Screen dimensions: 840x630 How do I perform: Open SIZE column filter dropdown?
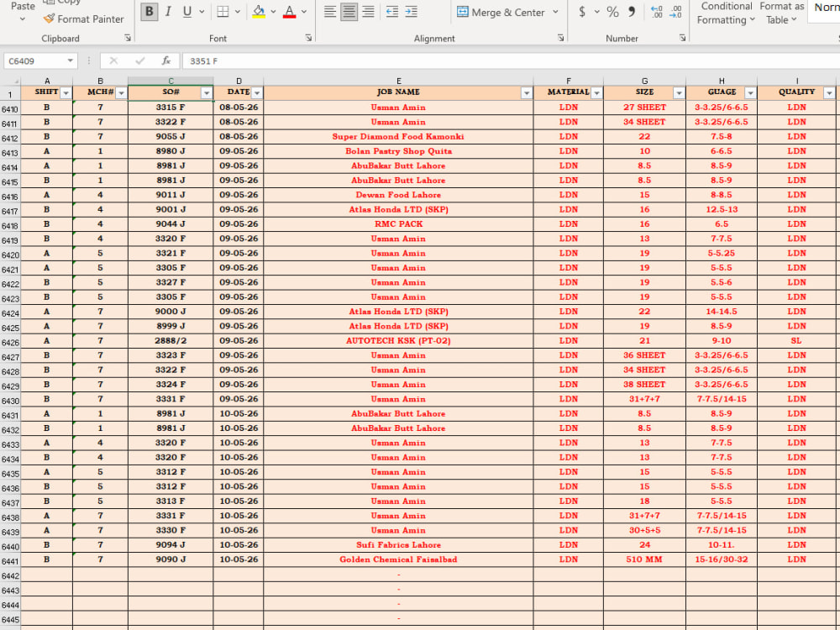679,93
